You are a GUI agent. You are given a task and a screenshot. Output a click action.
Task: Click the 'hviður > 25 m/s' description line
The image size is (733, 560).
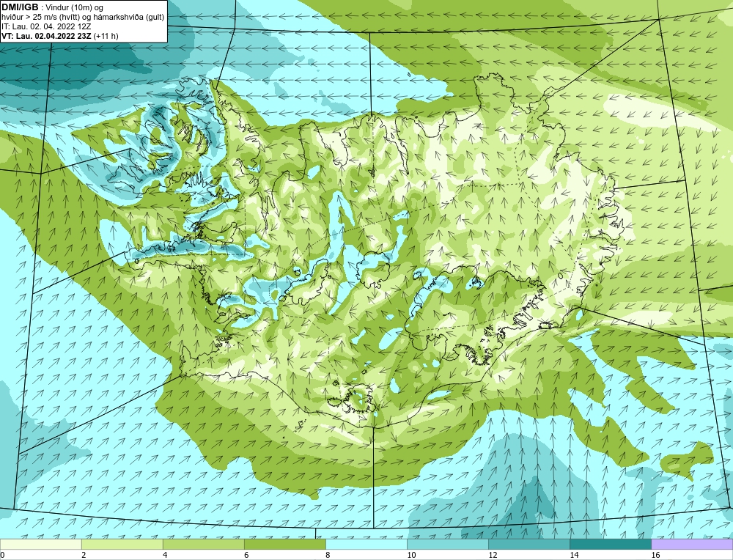(x=82, y=18)
